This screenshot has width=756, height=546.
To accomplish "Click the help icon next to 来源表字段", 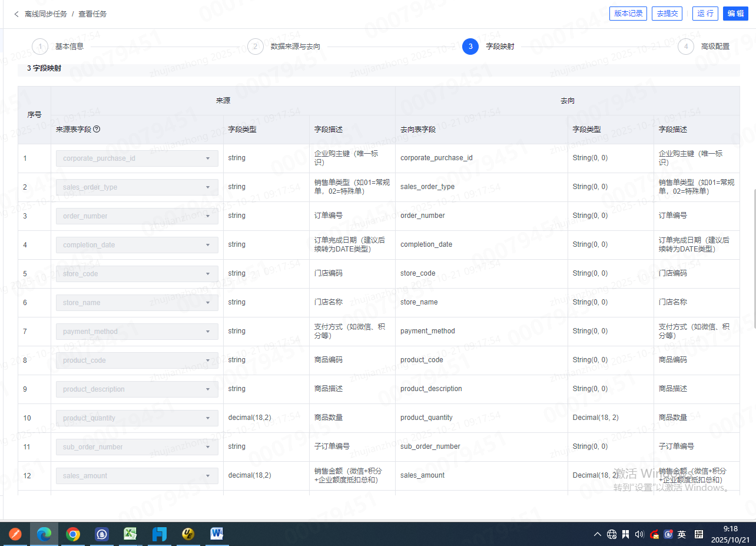I will coord(97,130).
